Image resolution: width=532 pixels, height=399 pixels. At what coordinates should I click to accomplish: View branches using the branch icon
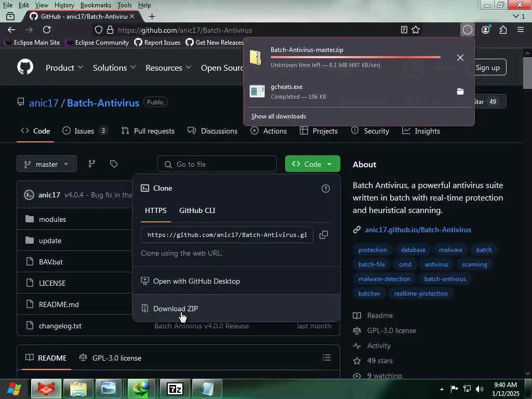tap(91, 164)
